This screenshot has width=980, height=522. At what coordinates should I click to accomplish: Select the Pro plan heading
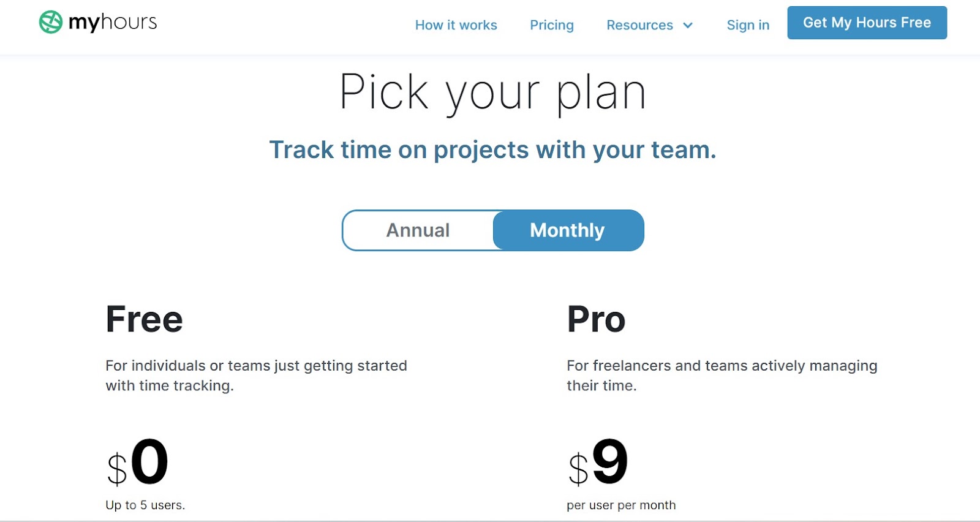(596, 318)
